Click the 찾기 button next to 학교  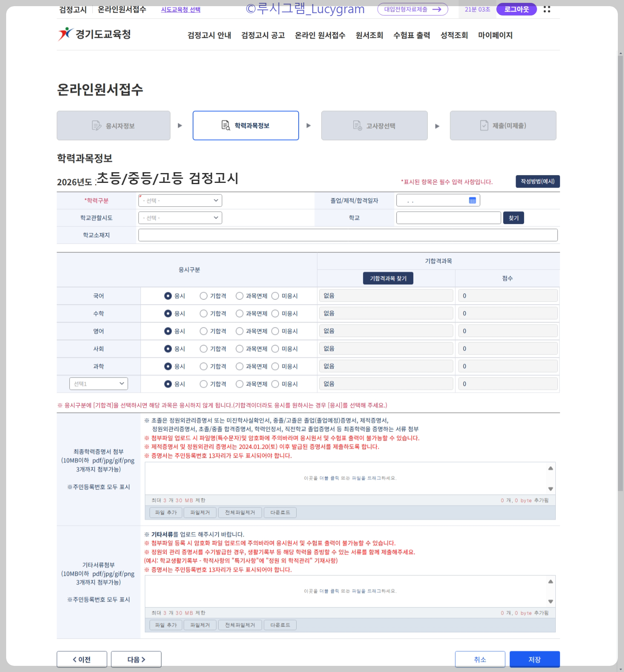point(513,218)
